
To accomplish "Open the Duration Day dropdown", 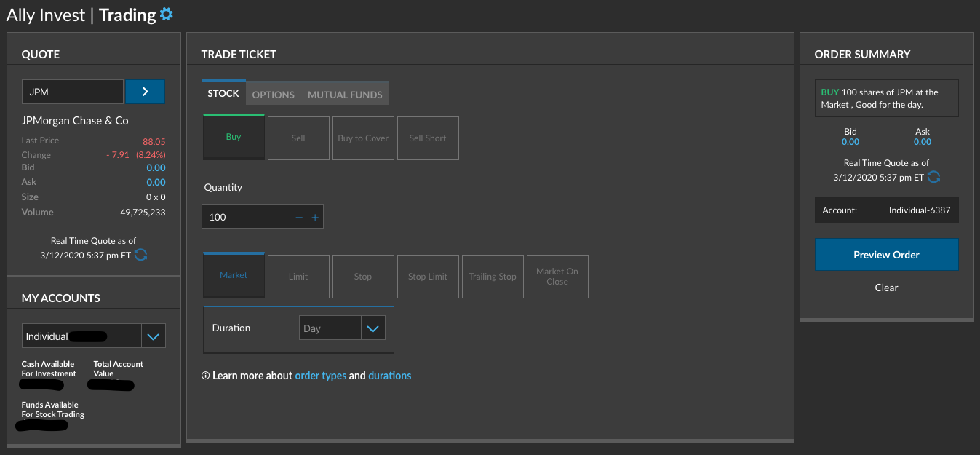I will tap(342, 328).
